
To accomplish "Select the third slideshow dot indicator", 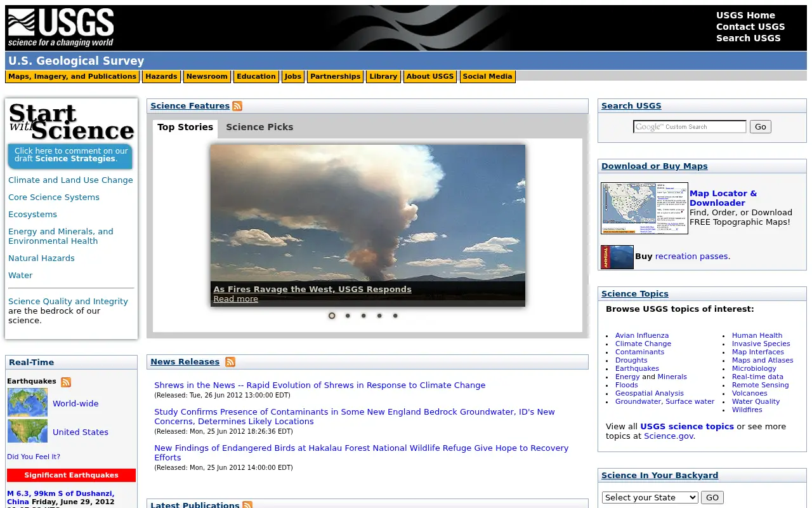I will pyautogui.click(x=363, y=316).
